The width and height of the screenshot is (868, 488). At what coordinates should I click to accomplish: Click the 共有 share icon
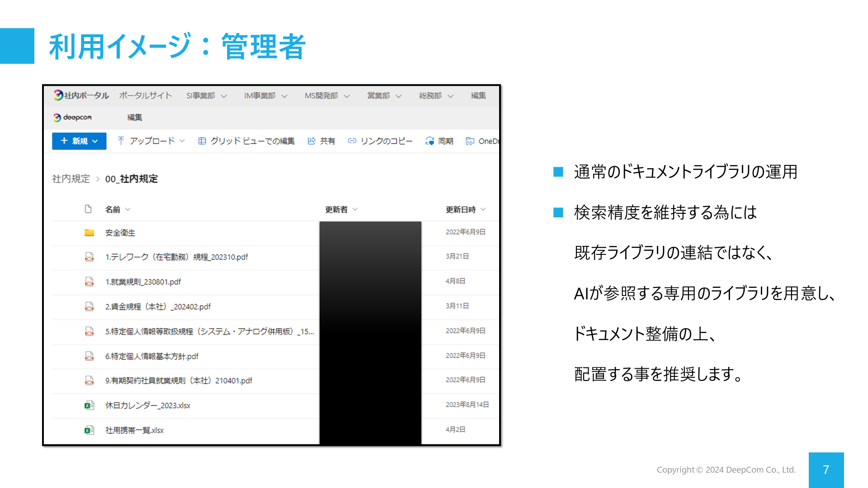pos(311,141)
